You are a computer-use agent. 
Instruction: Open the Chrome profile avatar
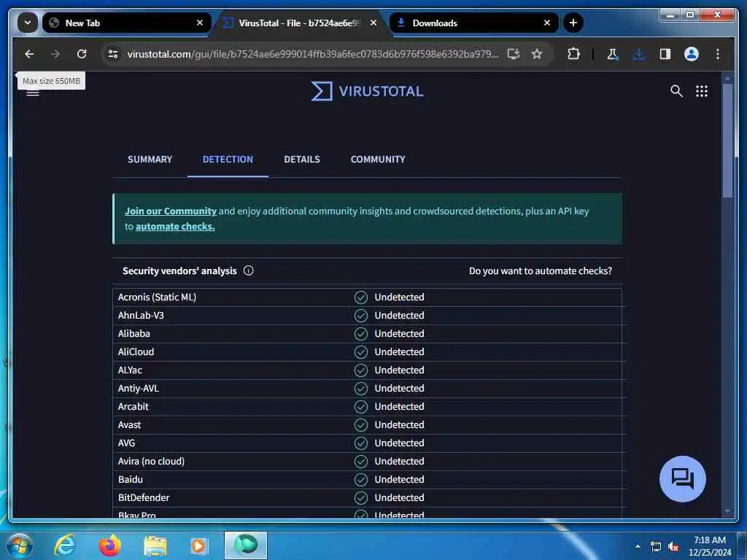(x=692, y=54)
